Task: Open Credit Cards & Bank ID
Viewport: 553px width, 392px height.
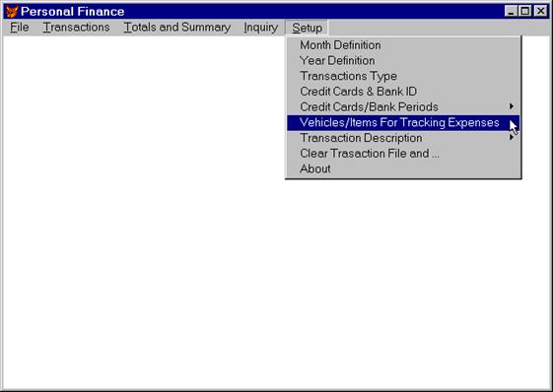Action: coord(403,92)
